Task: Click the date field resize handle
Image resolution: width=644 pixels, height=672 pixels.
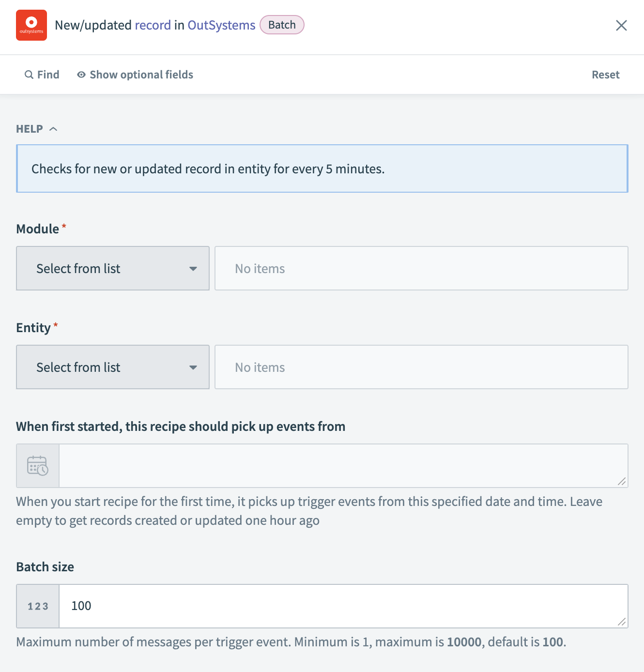Action: 622,481
